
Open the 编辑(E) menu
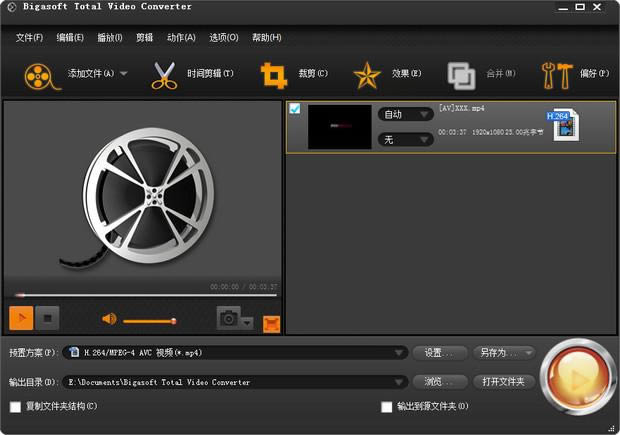70,38
